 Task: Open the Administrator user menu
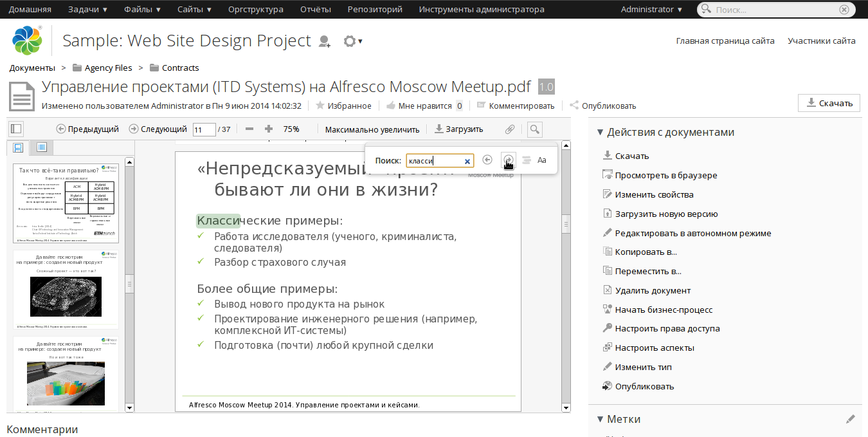click(651, 10)
